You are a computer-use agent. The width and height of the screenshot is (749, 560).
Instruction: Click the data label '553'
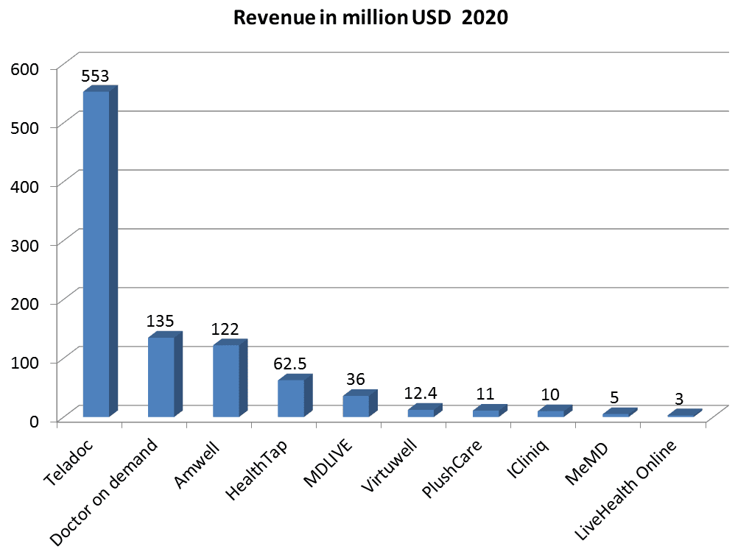95,76
